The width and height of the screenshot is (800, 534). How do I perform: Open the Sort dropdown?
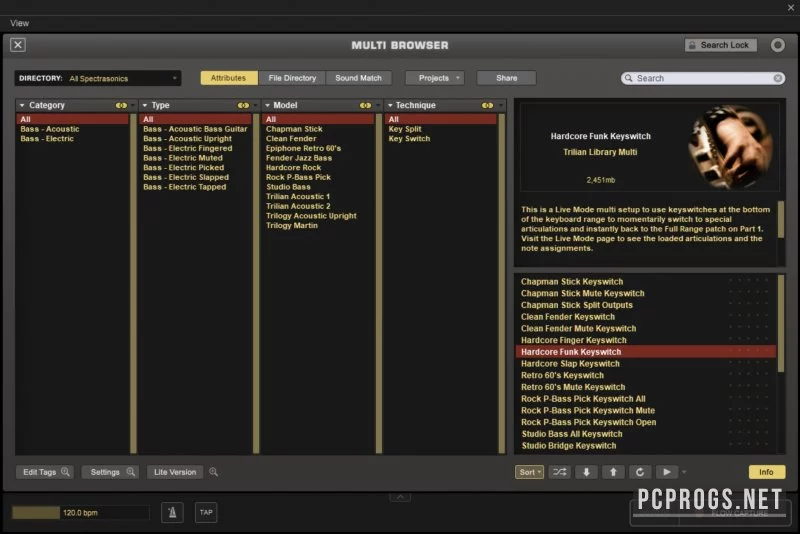(x=529, y=472)
